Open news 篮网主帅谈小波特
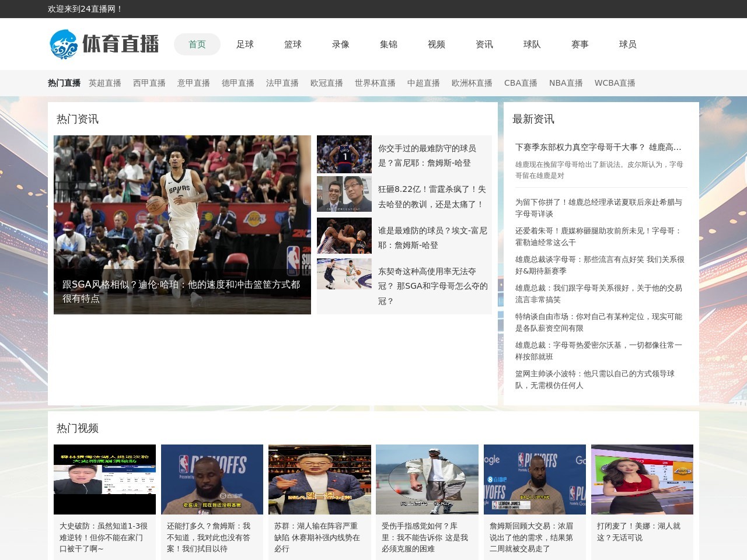This screenshot has height=560, width=747. point(595,379)
